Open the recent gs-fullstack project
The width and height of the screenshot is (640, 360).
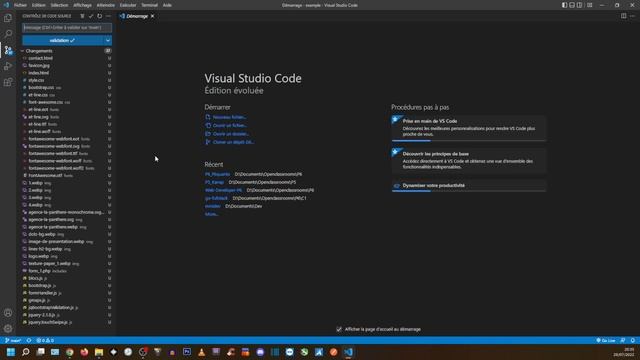click(x=216, y=198)
